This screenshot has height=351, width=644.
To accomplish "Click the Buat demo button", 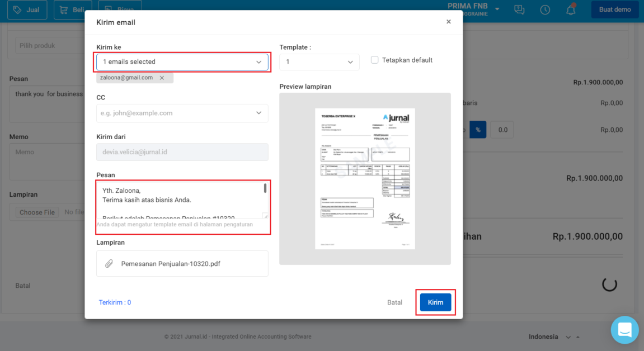I will click(x=614, y=10).
